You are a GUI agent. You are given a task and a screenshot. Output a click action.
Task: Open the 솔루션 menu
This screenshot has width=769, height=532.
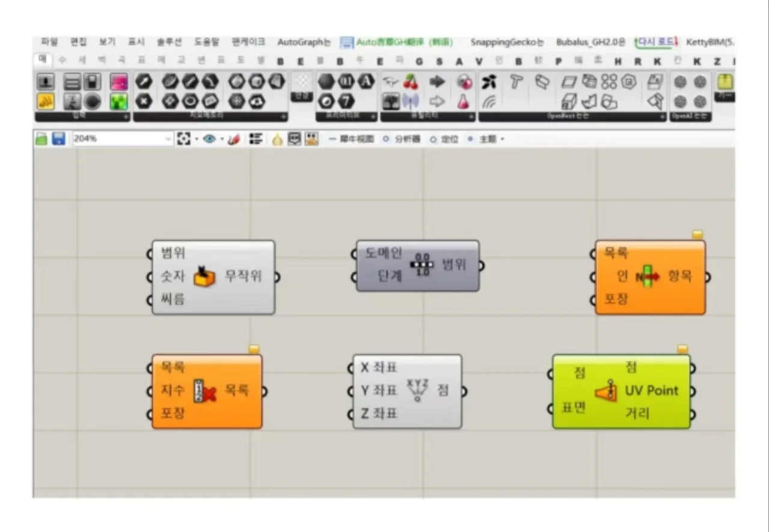click(170, 42)
